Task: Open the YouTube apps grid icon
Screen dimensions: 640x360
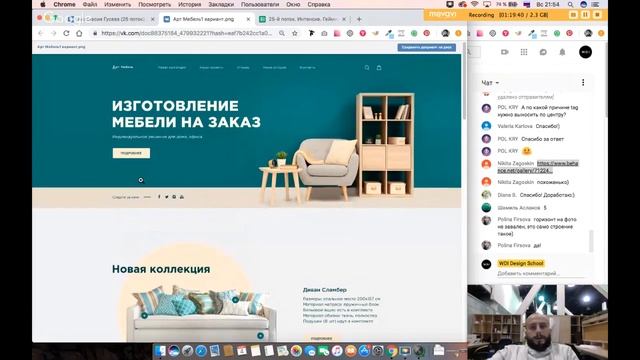Action: click(x=524, y=52)
